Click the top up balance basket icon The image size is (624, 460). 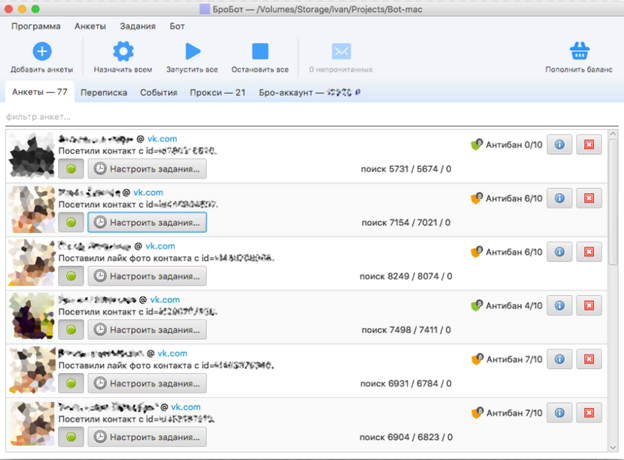point(579,51)
